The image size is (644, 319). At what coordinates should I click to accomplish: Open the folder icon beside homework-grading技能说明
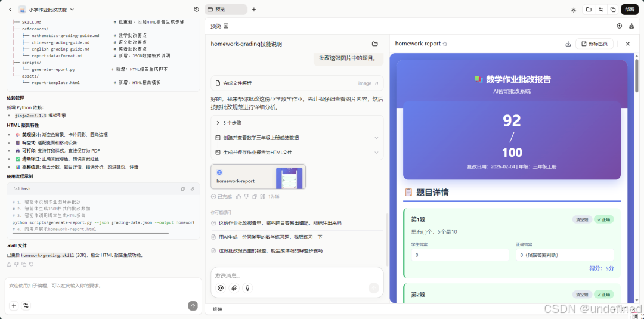[x=374, y=44]
